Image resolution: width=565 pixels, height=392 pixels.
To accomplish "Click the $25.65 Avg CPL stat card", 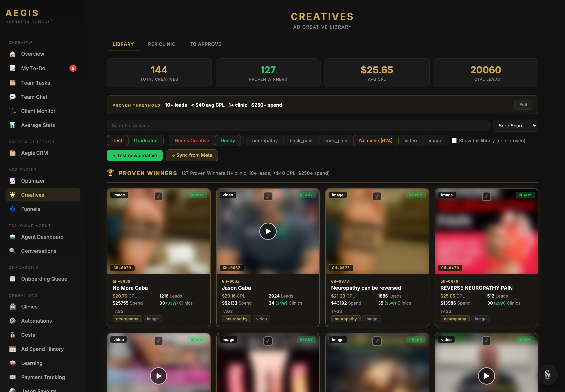I will 377,73.
